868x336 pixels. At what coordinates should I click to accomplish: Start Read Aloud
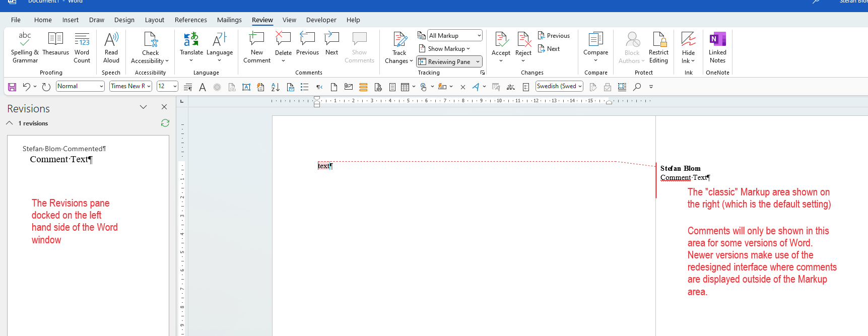111,47
